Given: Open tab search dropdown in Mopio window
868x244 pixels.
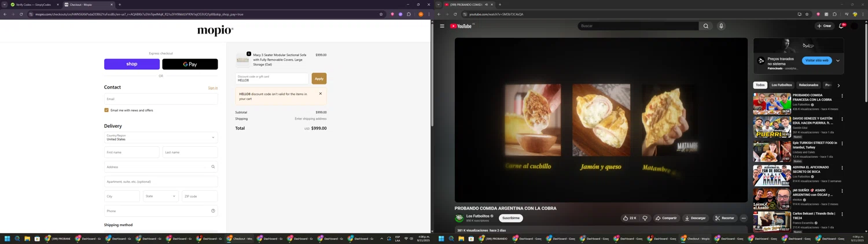Looking at the screenshot, I should pos(5,5).
